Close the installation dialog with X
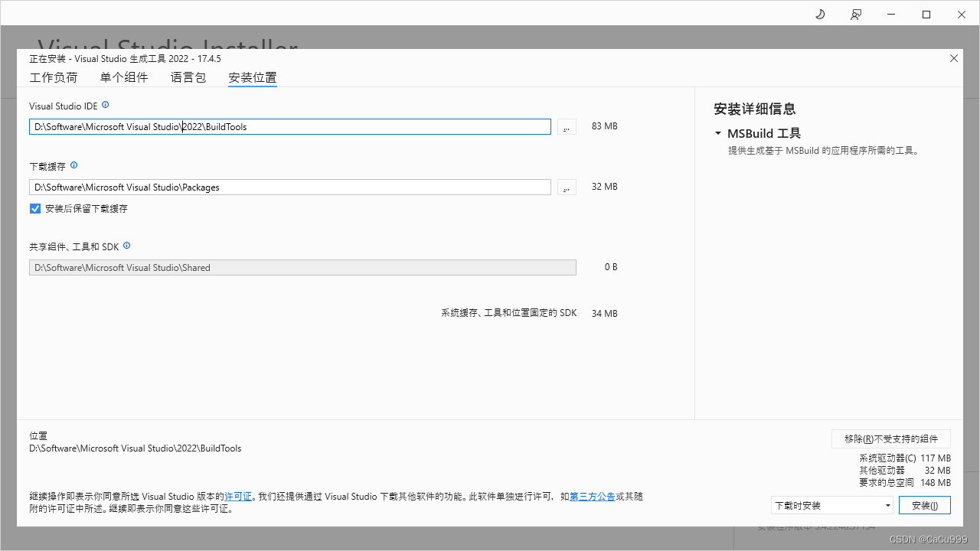This screenshot has width=980, height=551. [954, 58]
